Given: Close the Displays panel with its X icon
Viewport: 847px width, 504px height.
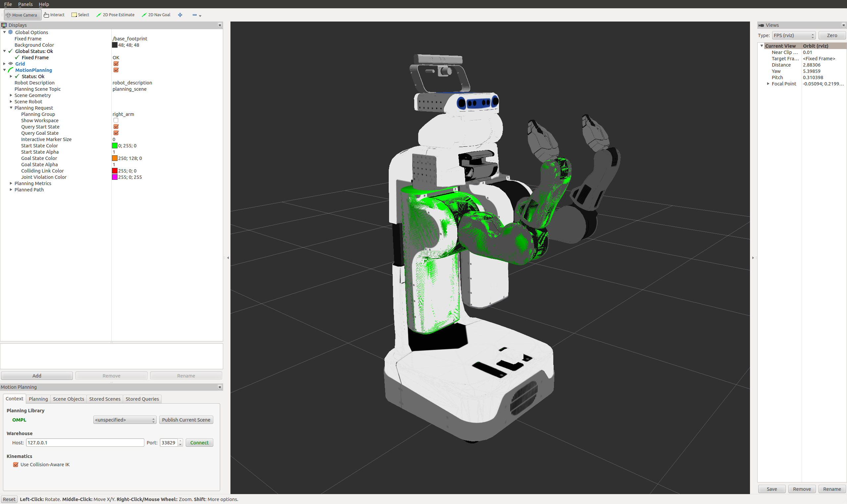Looking at the screenshot, I should [x=220, y=25].
